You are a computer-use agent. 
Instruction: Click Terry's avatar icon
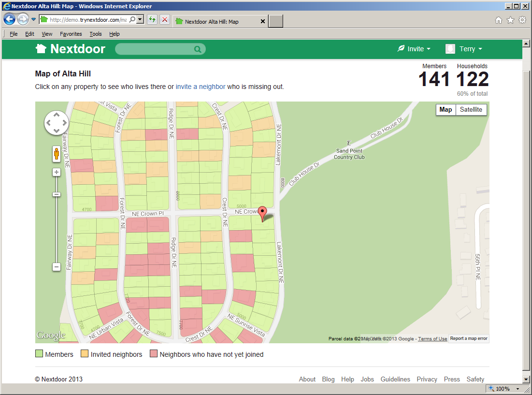(450, 48)
